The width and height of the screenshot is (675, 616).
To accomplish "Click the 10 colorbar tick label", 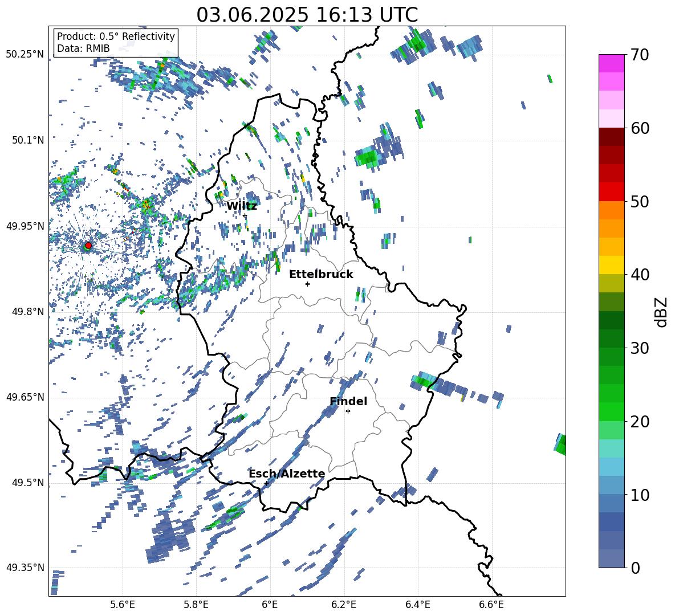I will (640, 495).
